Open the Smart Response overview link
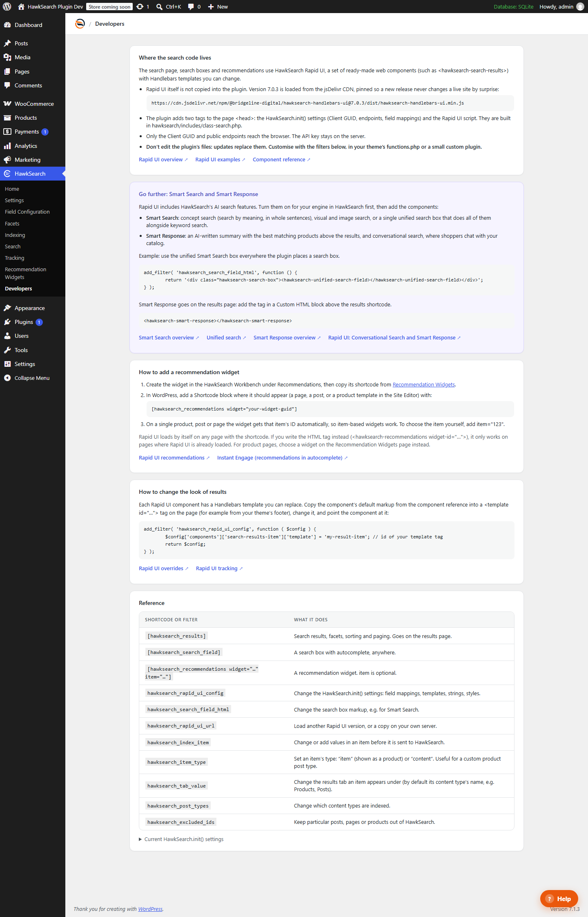The height and width of the screenshot is (917, 588). click(287, 337)
